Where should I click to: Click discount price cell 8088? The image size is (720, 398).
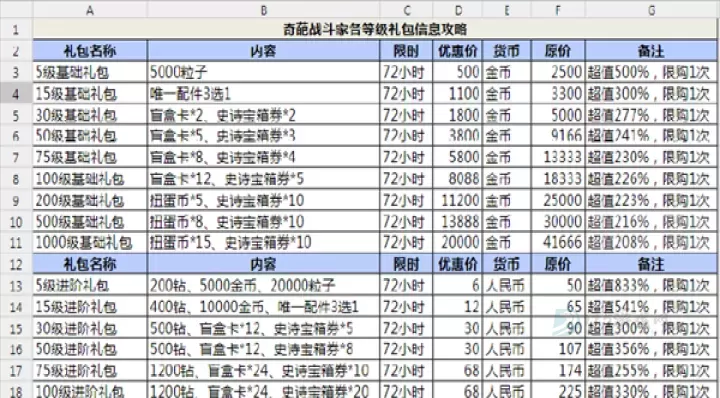coord(457,179)
